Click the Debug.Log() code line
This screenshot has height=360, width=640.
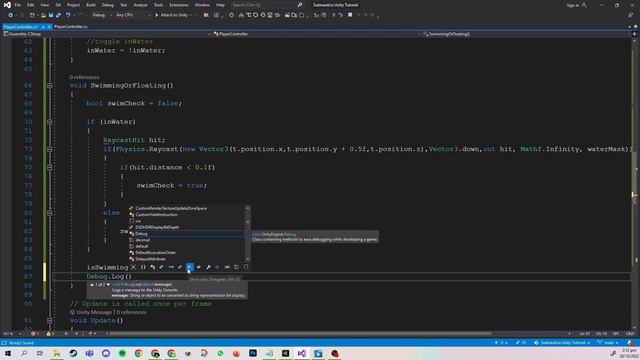click(109, 277)
